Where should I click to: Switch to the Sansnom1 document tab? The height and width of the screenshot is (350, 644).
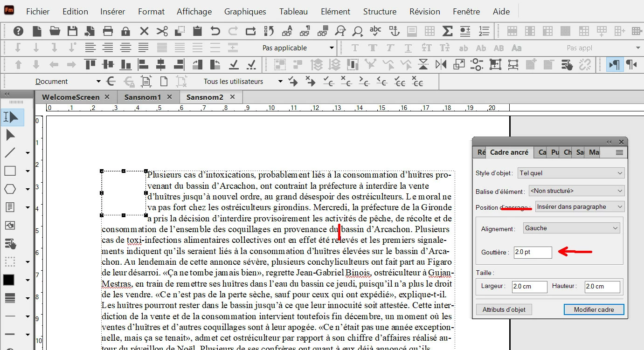tap(143, 97)
